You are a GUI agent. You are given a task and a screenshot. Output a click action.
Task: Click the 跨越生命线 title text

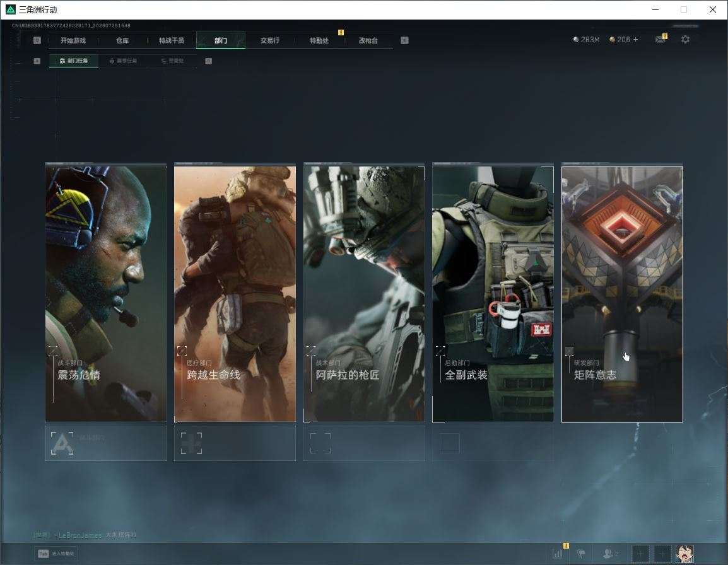point(214,375)
